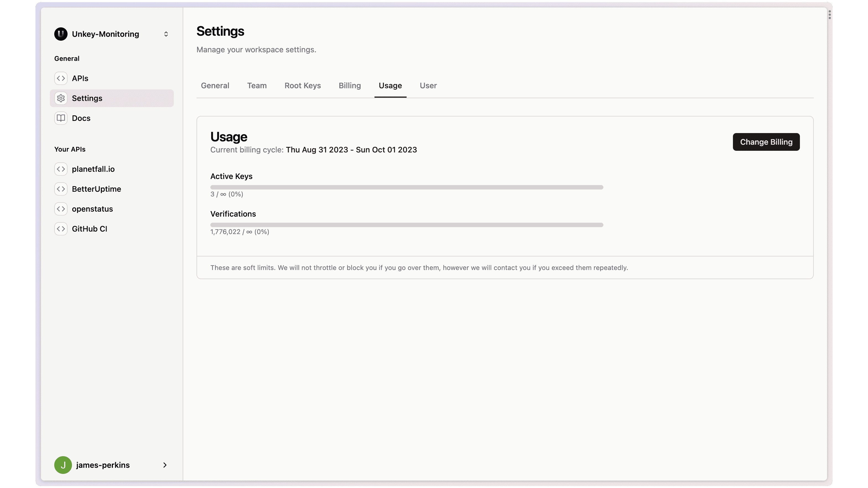The image size is (868, 488).
Task: Open the workspace switcher chevrons
Action: [x=166, y=34]
